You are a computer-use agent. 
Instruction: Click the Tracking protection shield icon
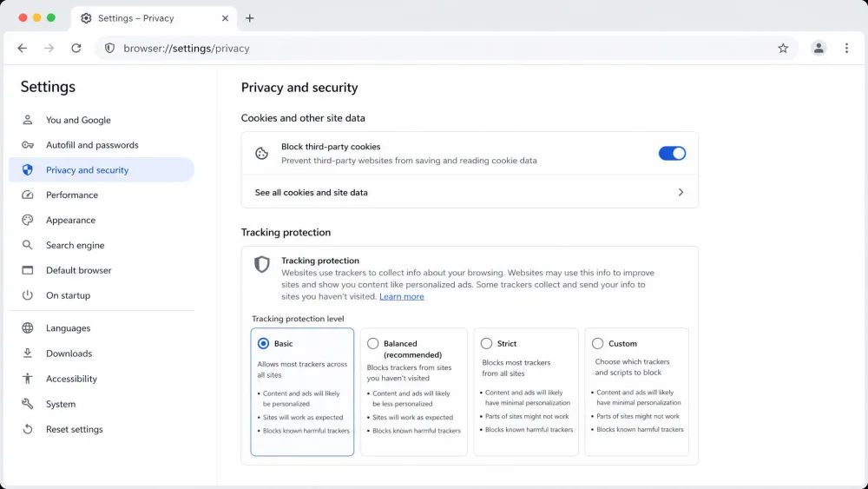tap(261, 264)
